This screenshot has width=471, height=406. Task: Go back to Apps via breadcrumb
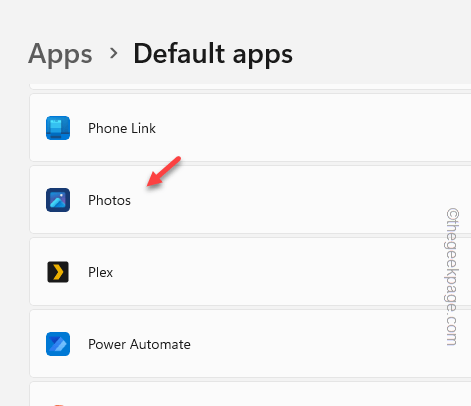[60, 55]
